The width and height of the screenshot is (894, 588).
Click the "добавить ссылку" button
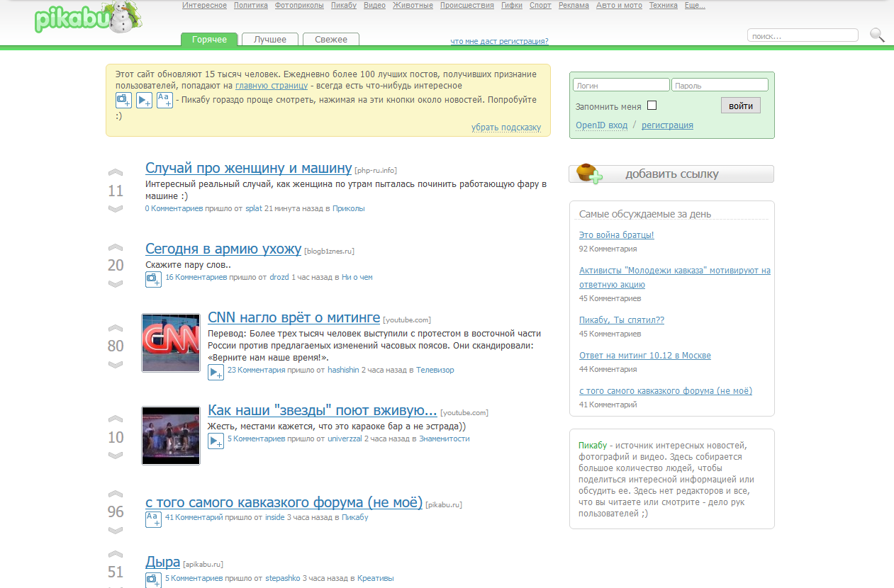tap(671, 174)
